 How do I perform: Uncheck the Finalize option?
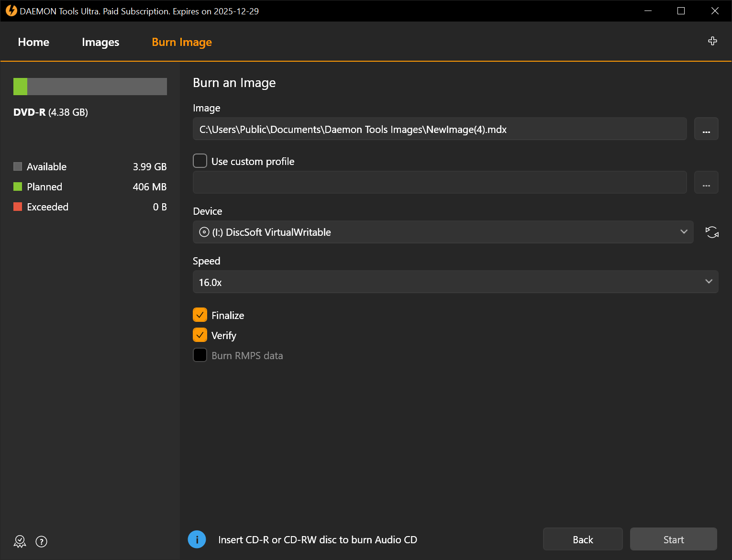pos(200,315)
